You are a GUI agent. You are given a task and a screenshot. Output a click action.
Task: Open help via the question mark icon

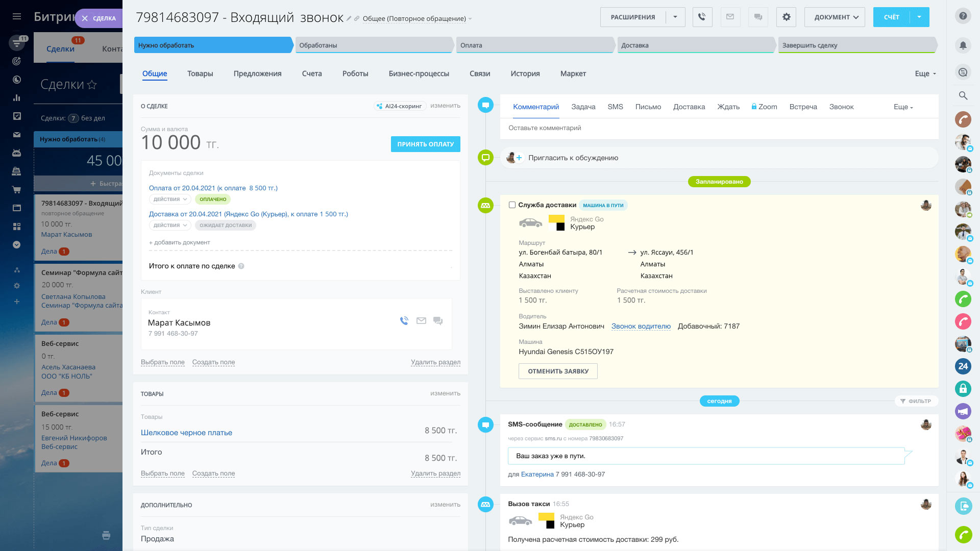(963, 15)
